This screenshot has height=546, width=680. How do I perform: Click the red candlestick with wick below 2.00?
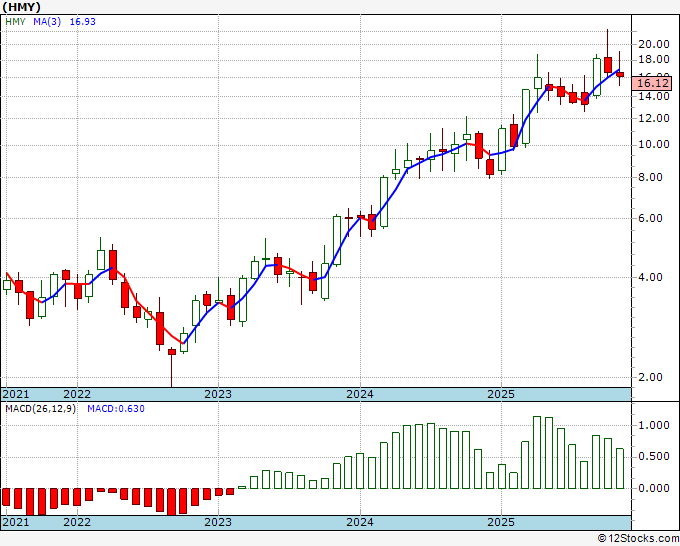click(x=172, y=352)
